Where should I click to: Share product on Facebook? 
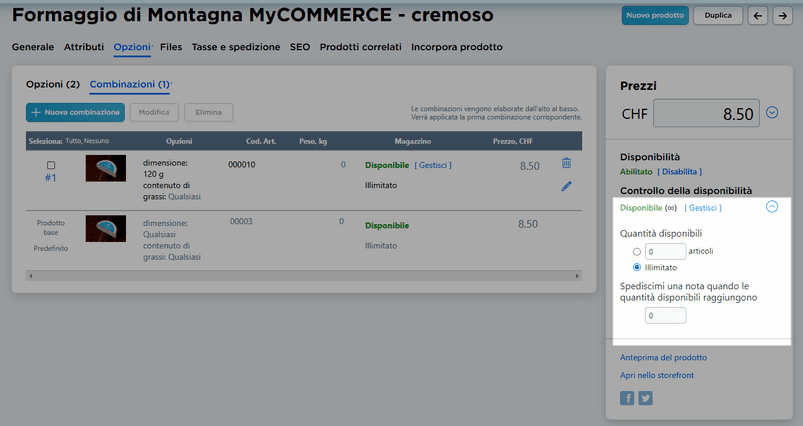(x=627, y=398)
